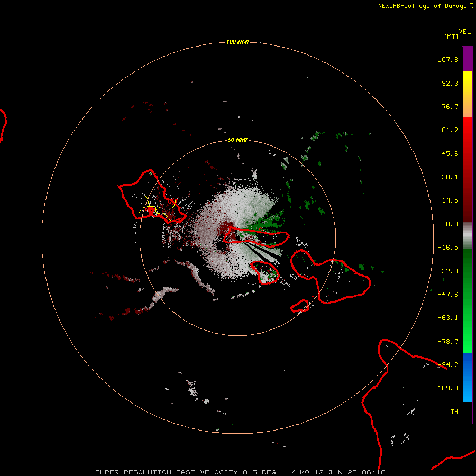Screen dimensions: 476x476
Task: Click the 30.1 velocity scale value
Action: click(450, 177)
